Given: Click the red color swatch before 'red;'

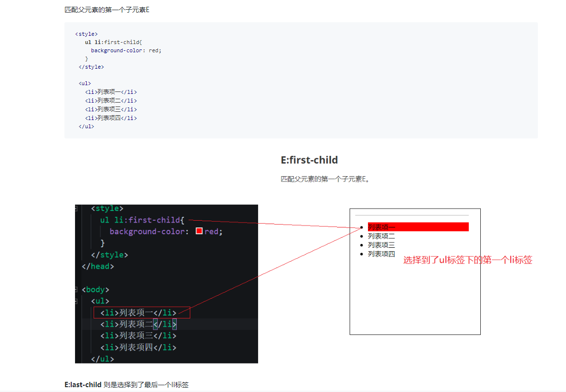Looking at the screenshot, I should [199, 231].
